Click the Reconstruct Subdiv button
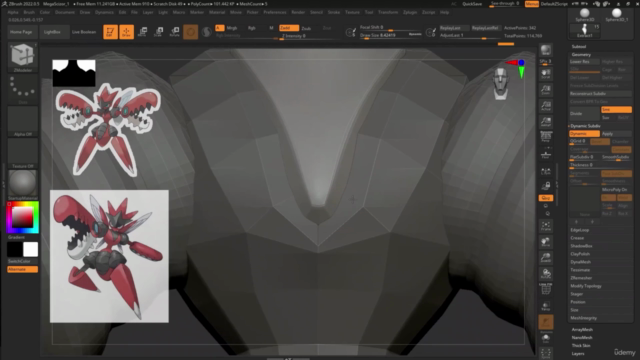This screenshot has height=360, width=640. (600, 93)
